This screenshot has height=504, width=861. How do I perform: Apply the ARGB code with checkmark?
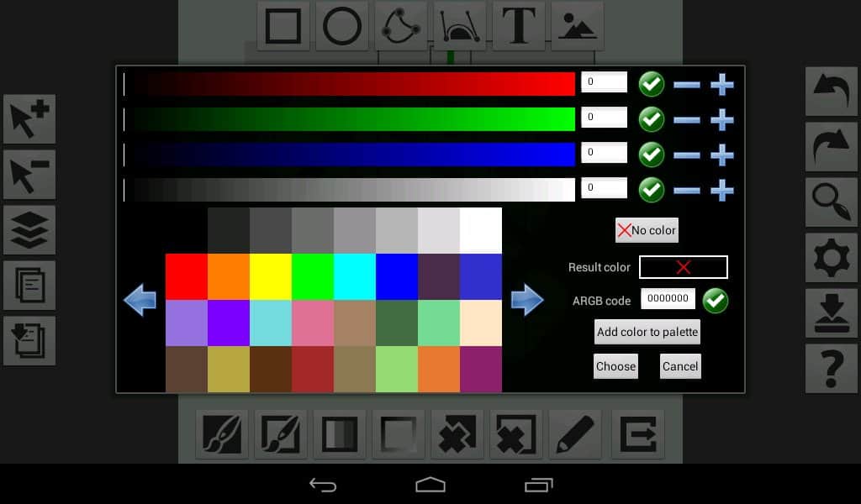tap(715, 300)
